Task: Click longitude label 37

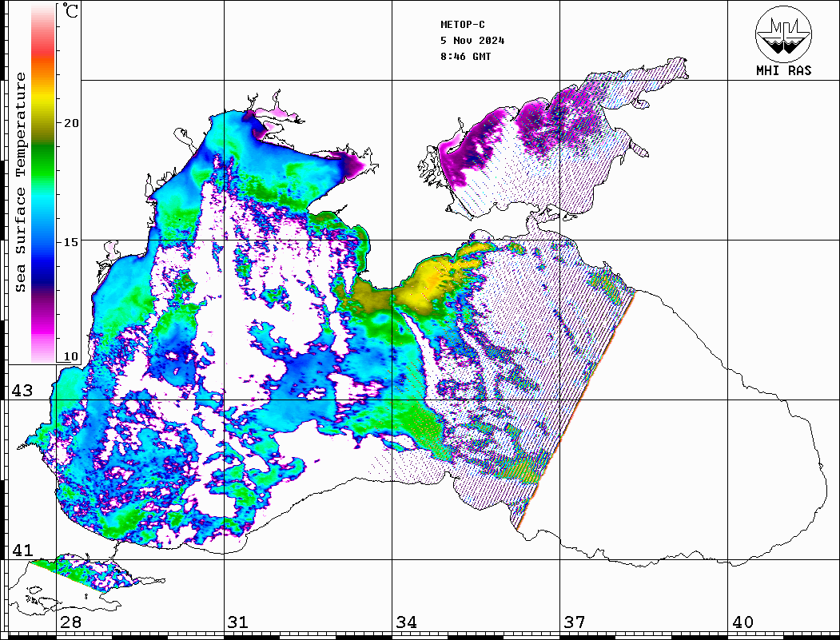Action: tap(575, 622)
